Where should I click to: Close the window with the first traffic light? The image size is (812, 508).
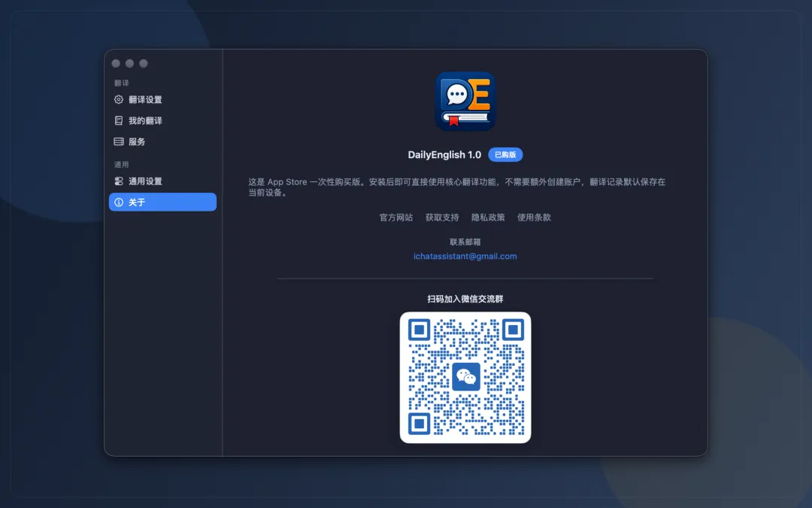pyautogui.click(x=116, y=63)
